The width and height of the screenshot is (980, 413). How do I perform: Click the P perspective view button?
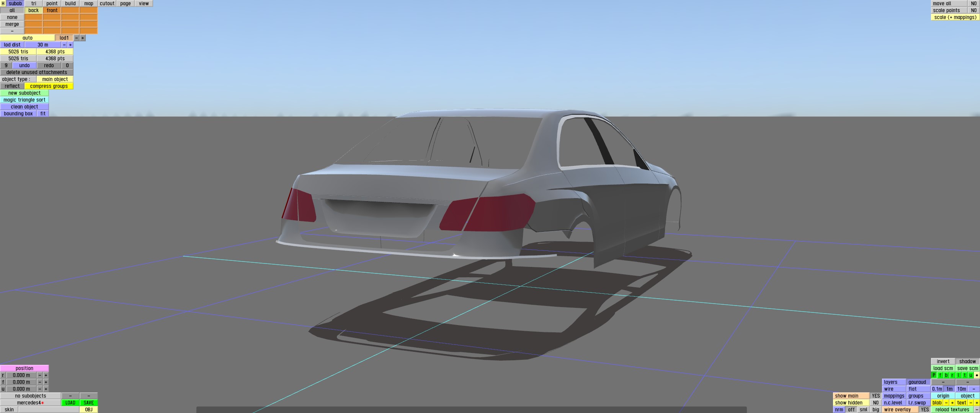pyautogui.click(x=934, y=375)
